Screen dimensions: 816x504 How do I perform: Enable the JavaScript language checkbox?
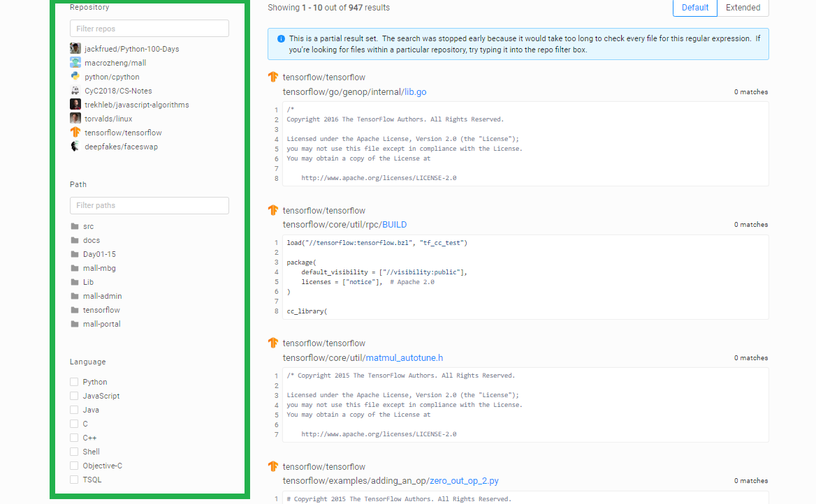[x=74, y=396]
